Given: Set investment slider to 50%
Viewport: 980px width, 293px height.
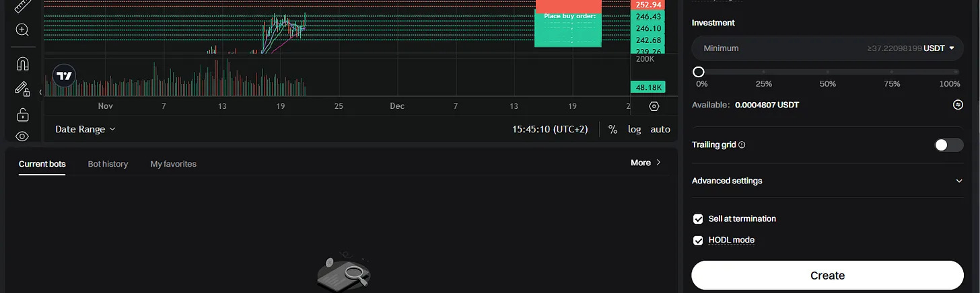Looking at the screenshot, I should pos(828,71).
